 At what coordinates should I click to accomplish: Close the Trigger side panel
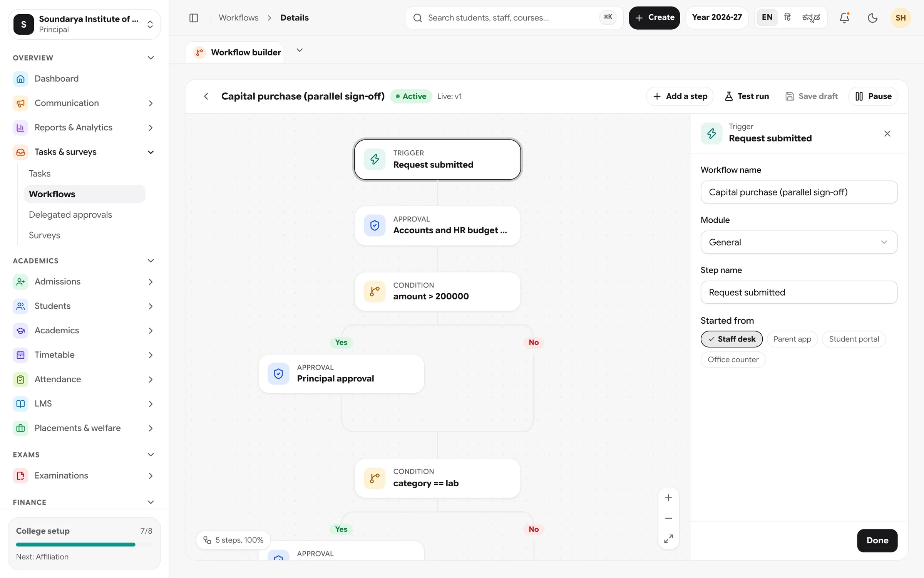(x=887, y=134)
